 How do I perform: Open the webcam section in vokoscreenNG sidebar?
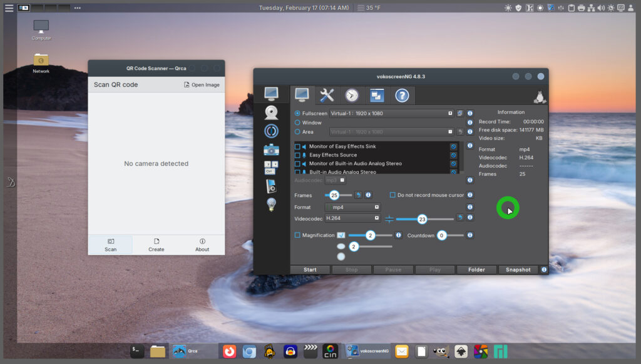(271, 113)
